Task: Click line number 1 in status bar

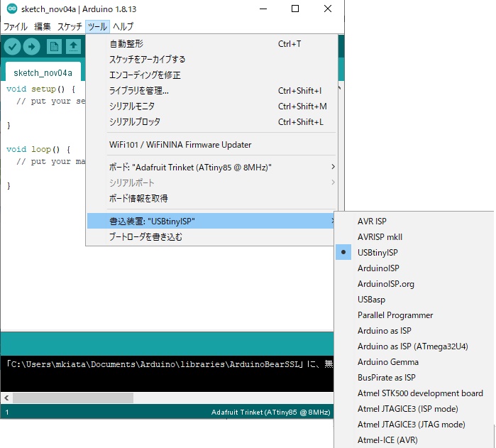Action: (x=7, y=413)
